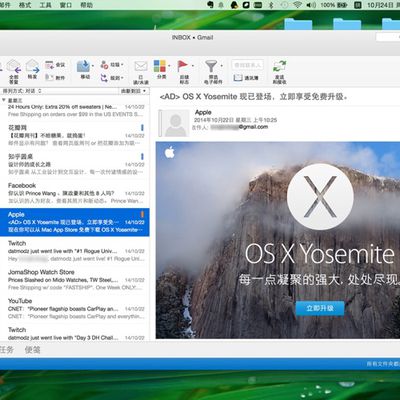Click the search field in the title bar
The image size is (400, 400).
coord(388,37)
